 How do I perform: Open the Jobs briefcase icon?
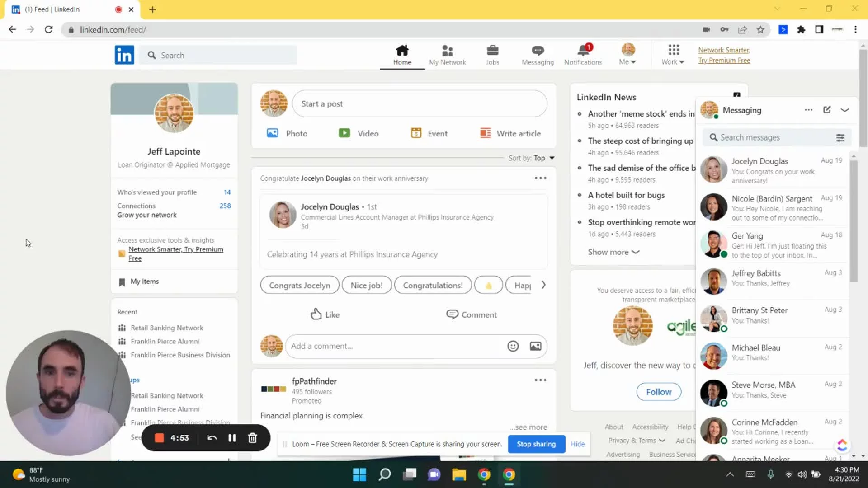[492, 50]
